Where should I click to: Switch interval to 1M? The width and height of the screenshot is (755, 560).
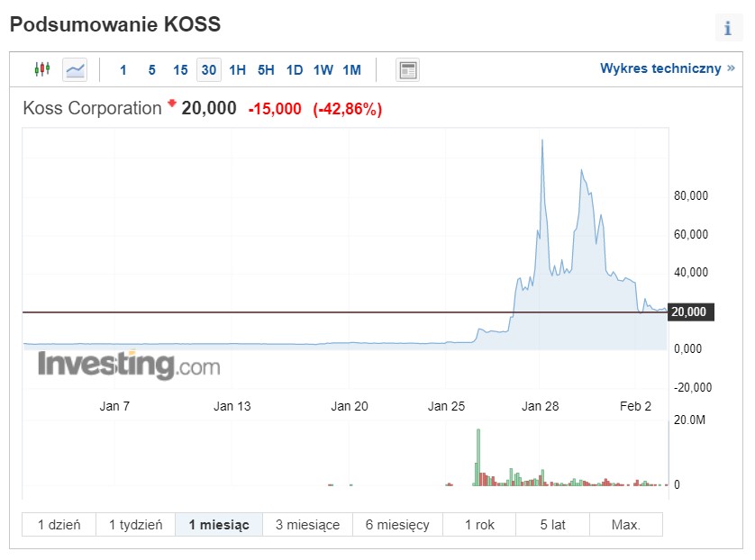tap(351, 70)
